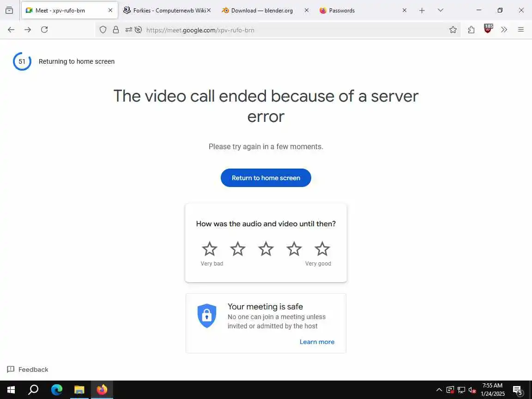The width and height of the screenshot is (532, 399).
Task: Click the uBlock Origin extension icon
Action: tap(488, 29)
